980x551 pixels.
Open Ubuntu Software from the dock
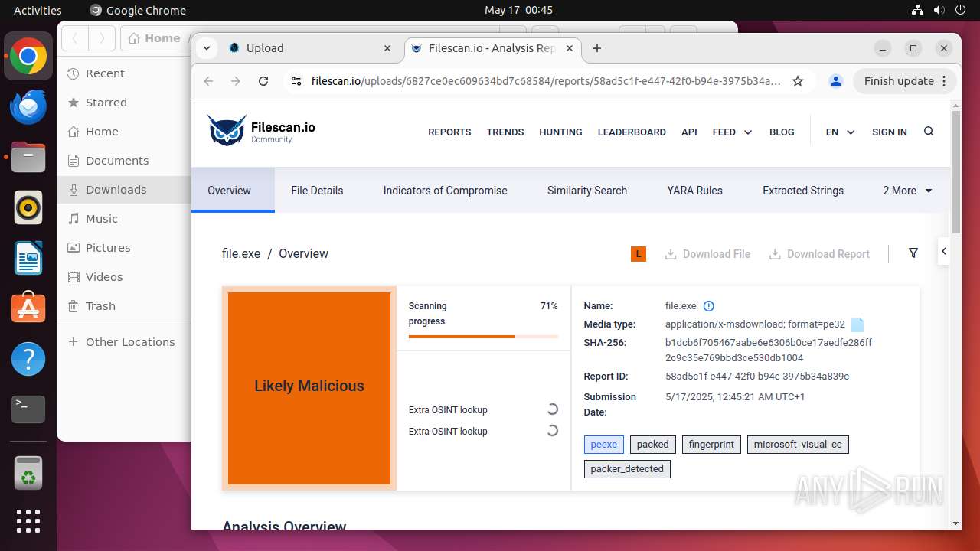[28, 308]
